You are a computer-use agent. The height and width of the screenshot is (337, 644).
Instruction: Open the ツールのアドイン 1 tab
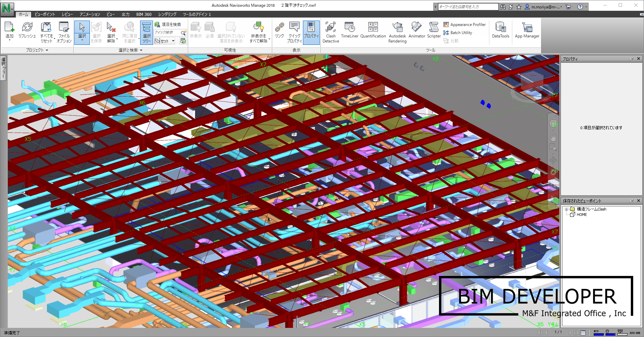[197, 15]
